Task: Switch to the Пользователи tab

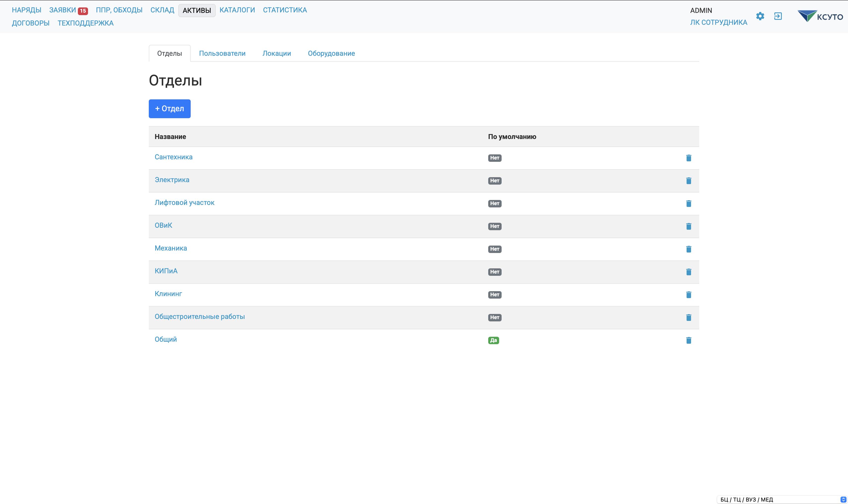Action: pos(222,53)
